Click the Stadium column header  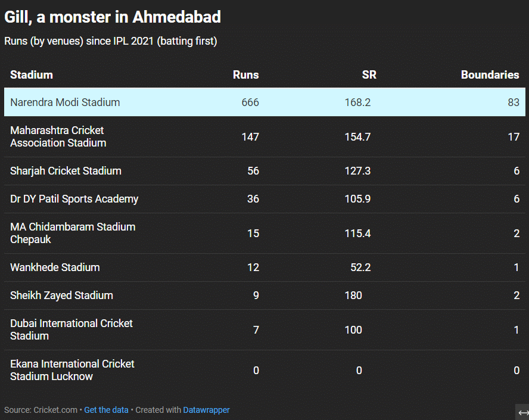pyautogui.click(x=32, y=75)
